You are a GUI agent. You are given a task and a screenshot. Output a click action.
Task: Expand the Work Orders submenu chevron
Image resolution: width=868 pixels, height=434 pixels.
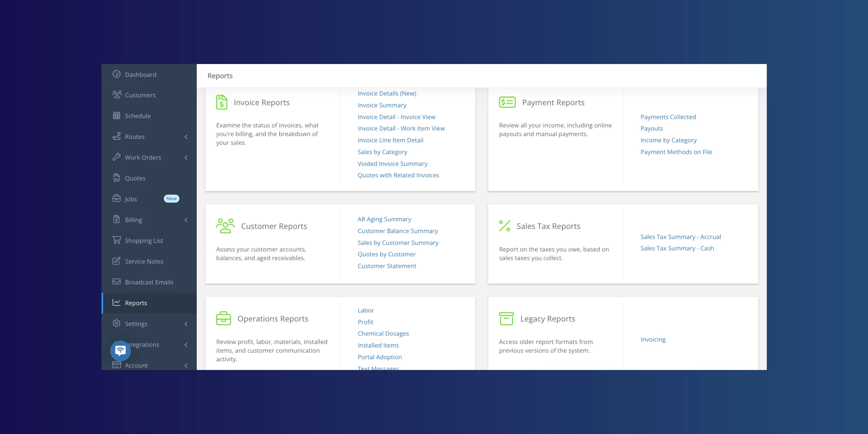(186, 157)
